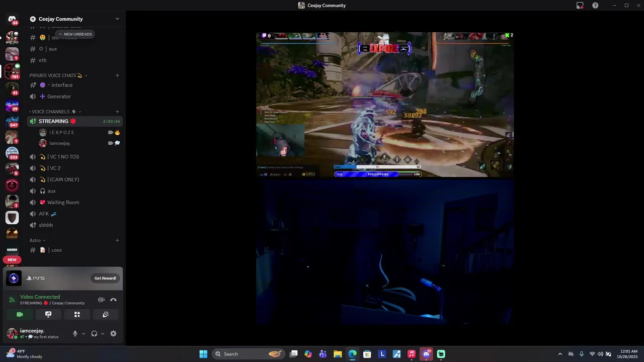644x362 pixels.
Task: Toggle the green camera button off
Action: [20, 314]
